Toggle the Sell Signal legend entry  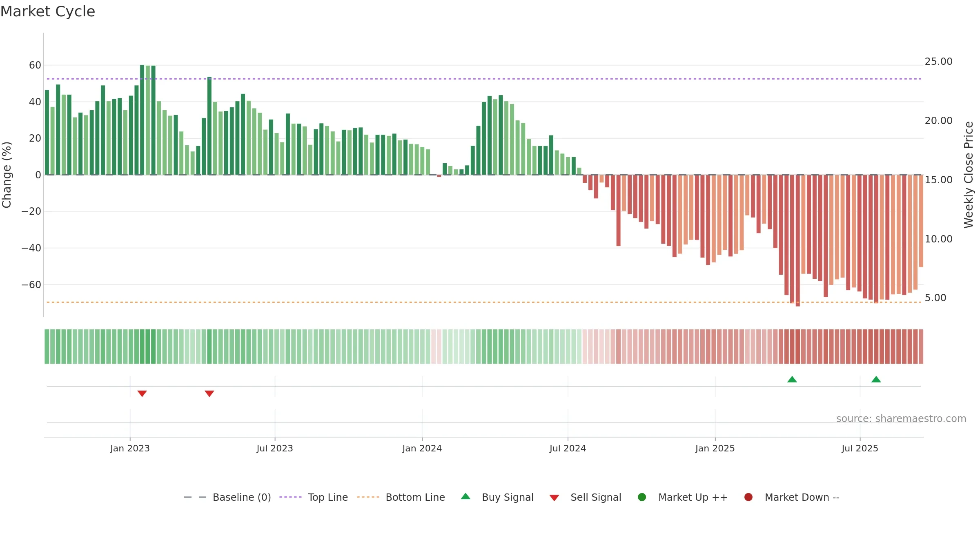[x=585, y=497]
